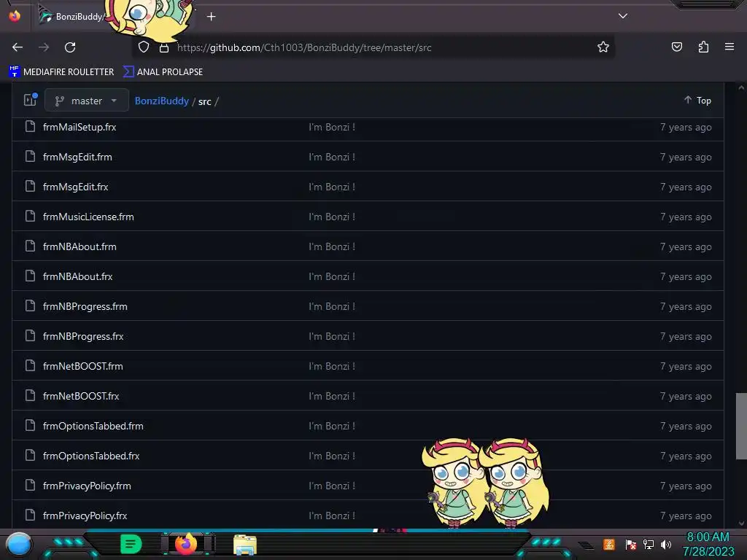Click '7 years ago' in frmNetBOOST.frx row

[686, 396]
